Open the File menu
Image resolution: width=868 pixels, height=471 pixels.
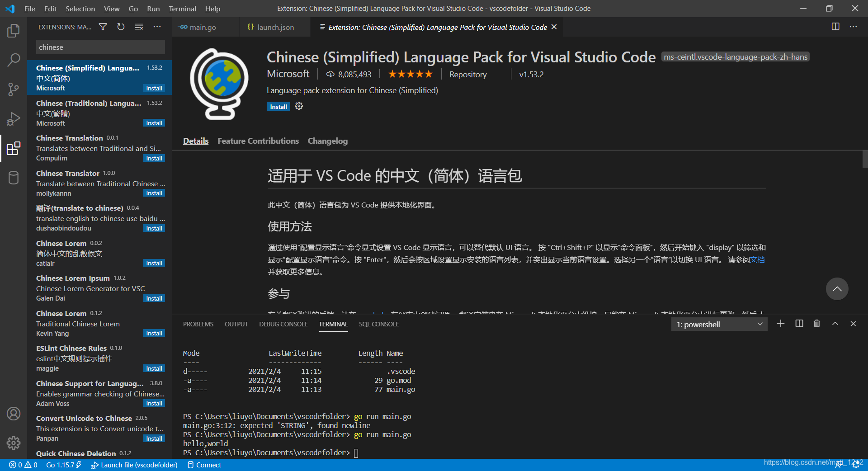pos(29,9)
